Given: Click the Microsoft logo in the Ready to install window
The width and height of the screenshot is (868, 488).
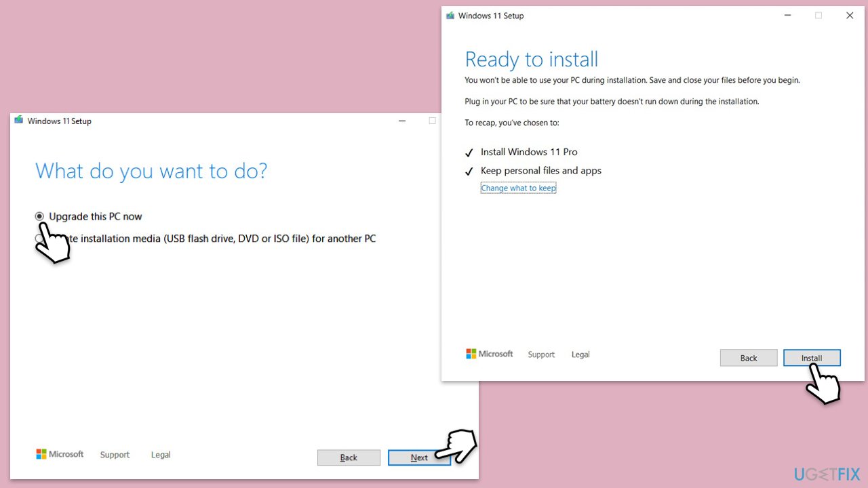Looking at the screenshot, I should (x=489, y=354).
